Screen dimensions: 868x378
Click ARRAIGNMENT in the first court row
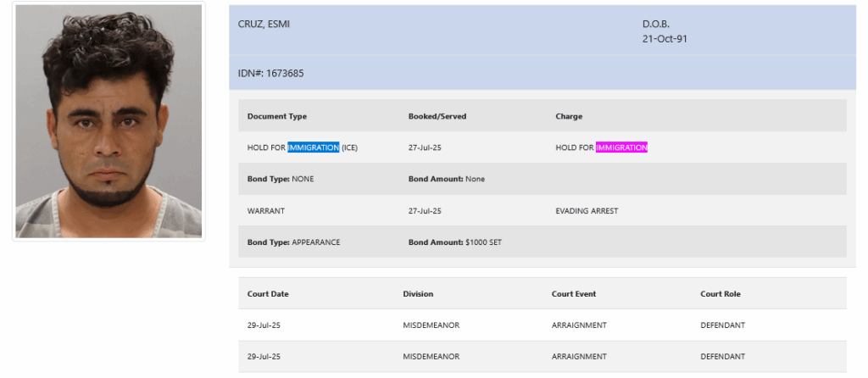pyautogui.click(x=579, y=325)
